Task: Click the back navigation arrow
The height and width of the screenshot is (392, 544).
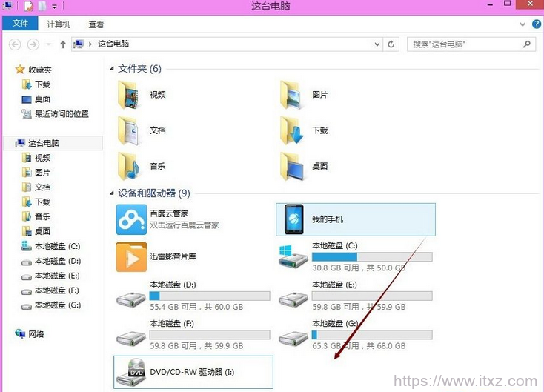Action: coord(15,44)
